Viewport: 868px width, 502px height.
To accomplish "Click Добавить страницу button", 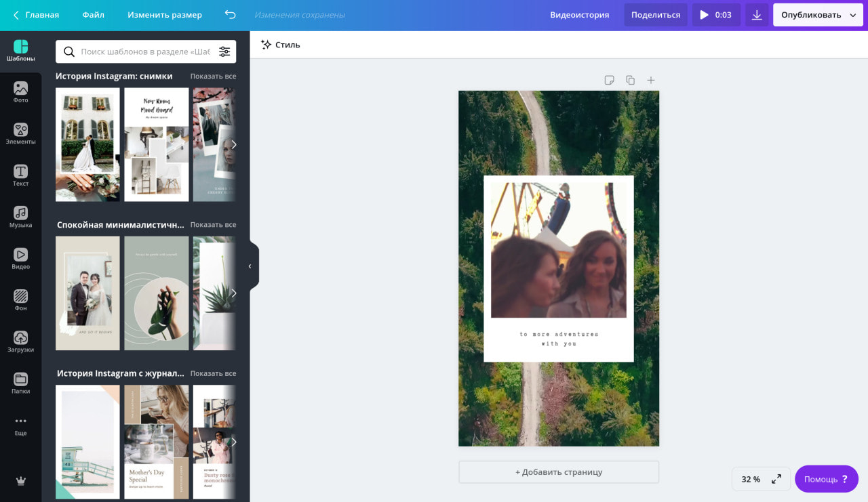I will (558, 472).
